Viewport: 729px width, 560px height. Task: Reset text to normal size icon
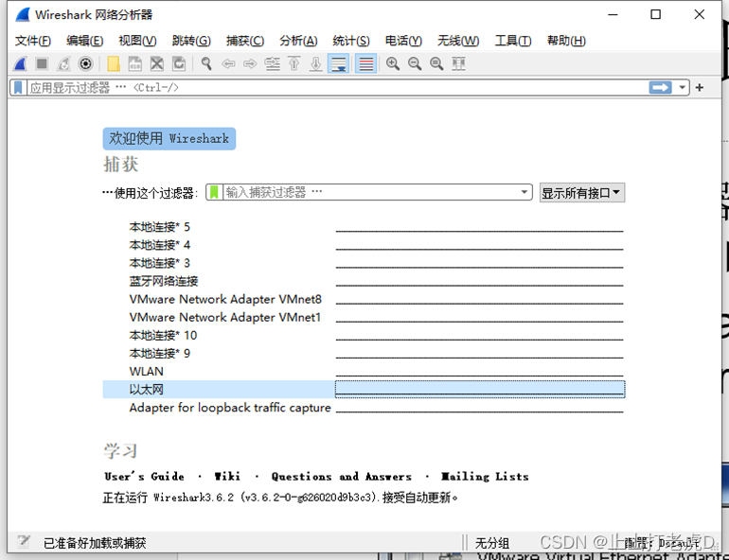pos(436,63)
